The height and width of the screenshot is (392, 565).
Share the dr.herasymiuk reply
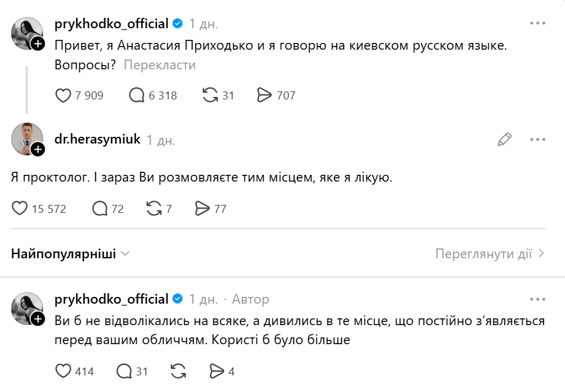click(203, 208)
